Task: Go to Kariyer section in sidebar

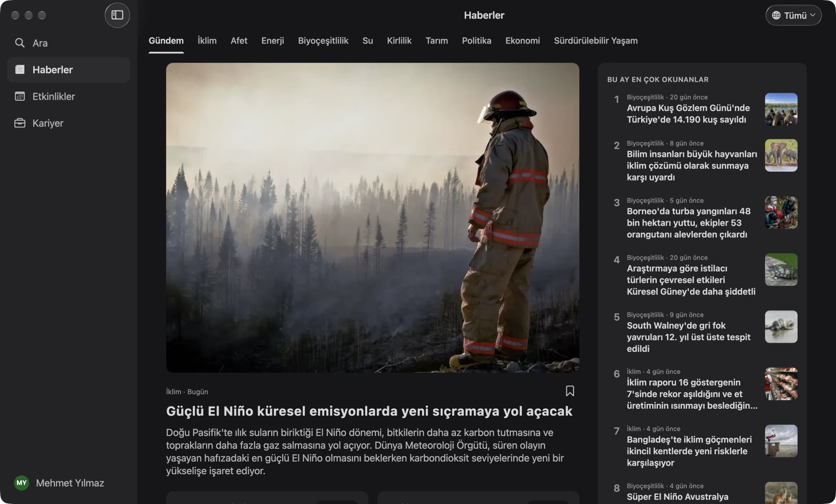Action: click(x=69, y=123)
